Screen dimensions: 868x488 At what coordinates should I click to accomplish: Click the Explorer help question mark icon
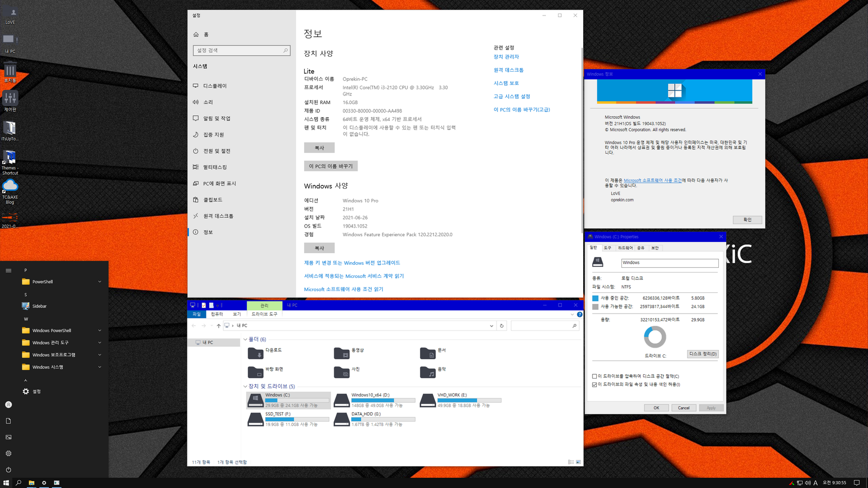coord(579,314)
